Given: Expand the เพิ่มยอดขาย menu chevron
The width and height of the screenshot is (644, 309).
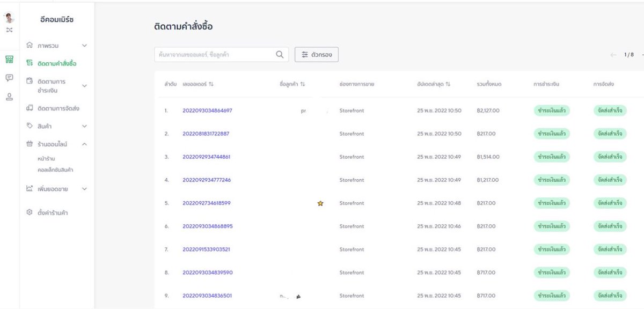Looking at the screenshot, I should click(x=84, y=189).
